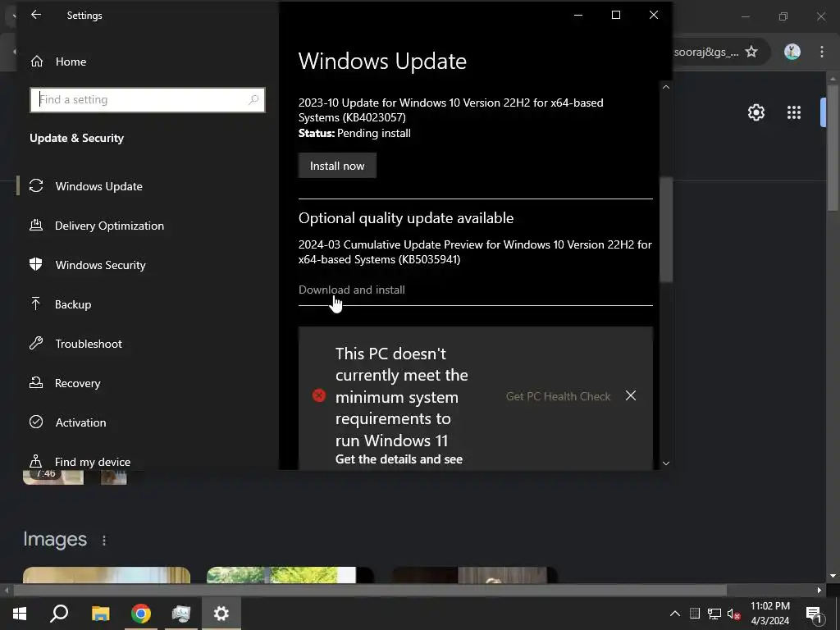Click the Settings vertical scrollbar thumb
840x630 pixels.
[x=666, y=230]
